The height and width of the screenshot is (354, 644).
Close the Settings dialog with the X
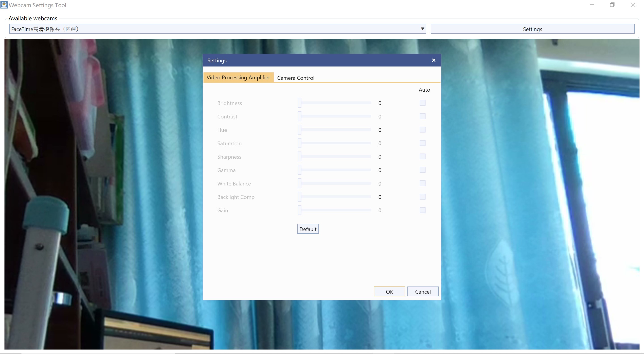[x=434, y=60]
